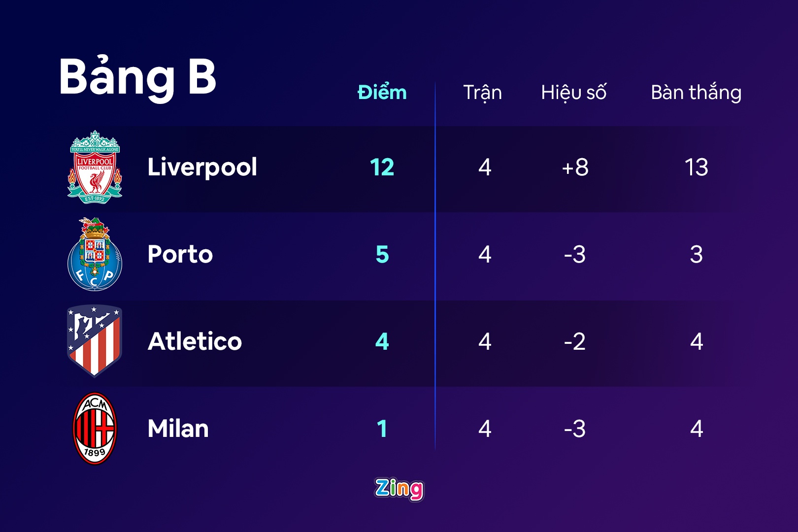Select the Bàn thắng column header
Screen dimensions: 798x532
[696, 93]
